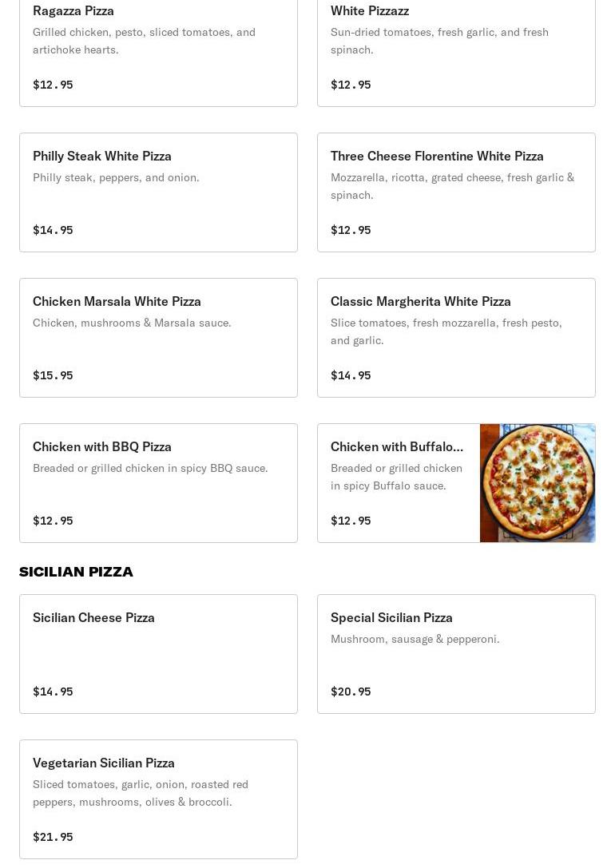Click the Sicilian Pizza section heading
This screenshot has width=615, height=868.
[76, 572]
